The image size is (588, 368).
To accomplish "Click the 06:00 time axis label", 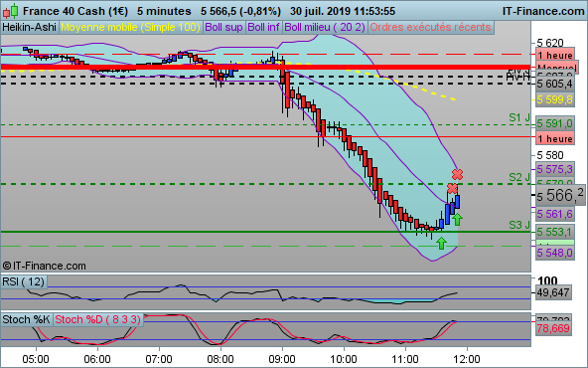I will coord(97,359).
